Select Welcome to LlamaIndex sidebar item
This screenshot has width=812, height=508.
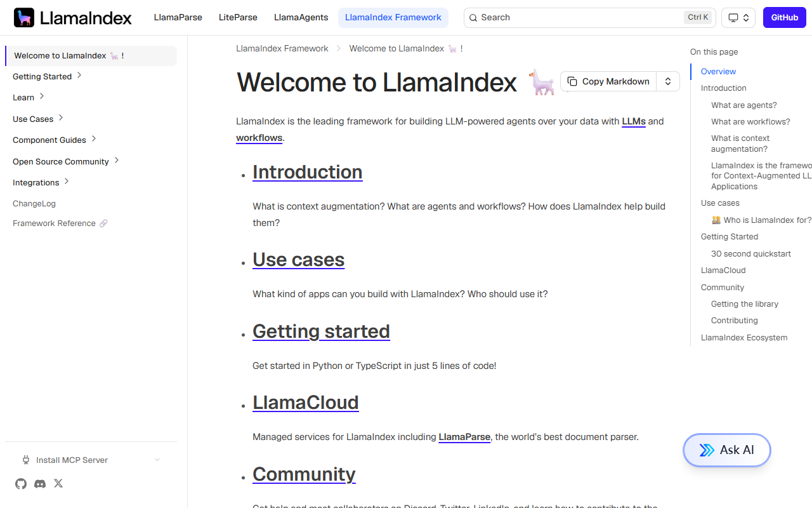(91, 56)
